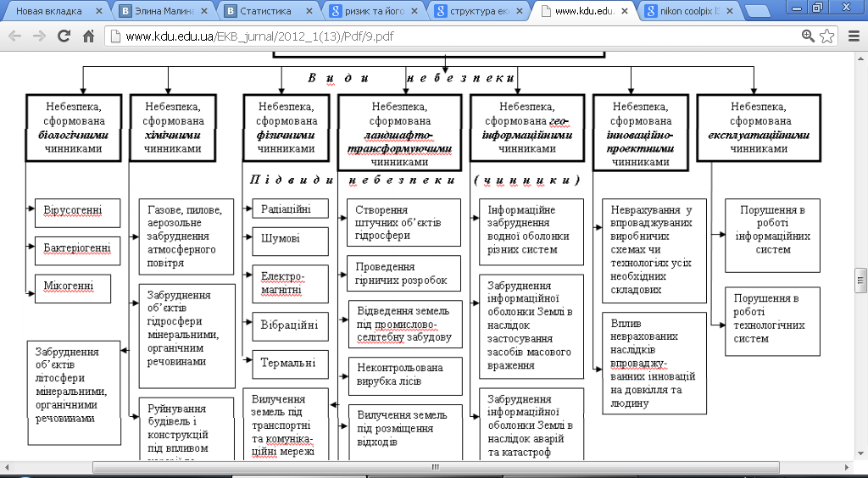Go back to the previous page
868x478 pixels.
[15, 36]
